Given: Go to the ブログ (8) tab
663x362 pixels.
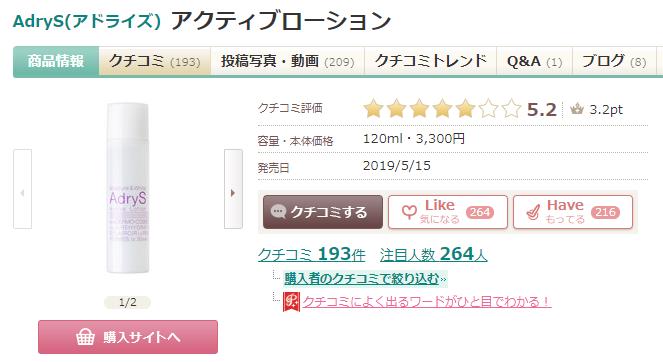Looking at the screenshot, I should (x=614, y=61).
